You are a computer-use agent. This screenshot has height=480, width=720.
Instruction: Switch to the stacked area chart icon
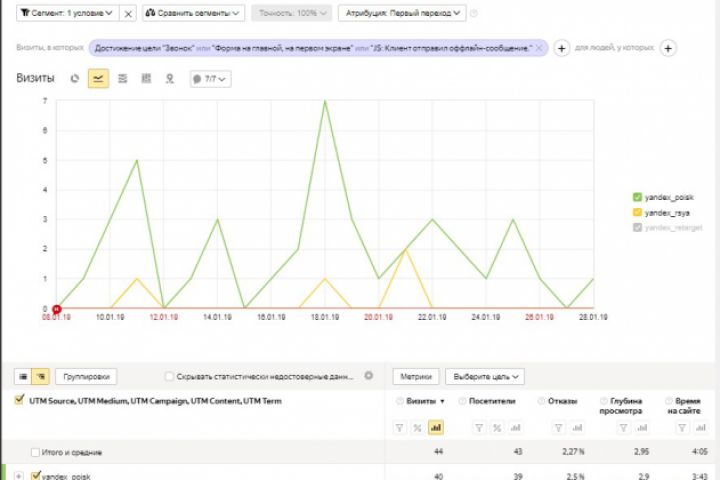(x=123, y=79)
